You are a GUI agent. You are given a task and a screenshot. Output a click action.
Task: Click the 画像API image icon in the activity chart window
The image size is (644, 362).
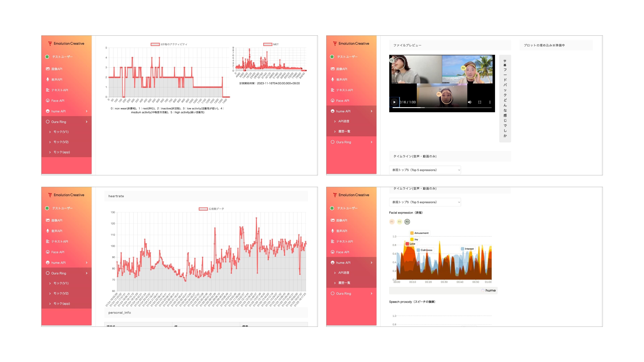click(47, 69)
